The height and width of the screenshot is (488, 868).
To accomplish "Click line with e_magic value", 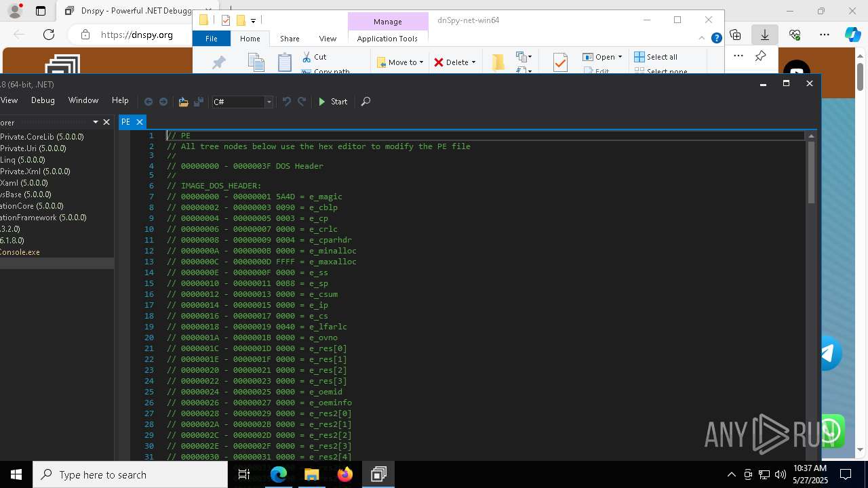I will (254, 197).
